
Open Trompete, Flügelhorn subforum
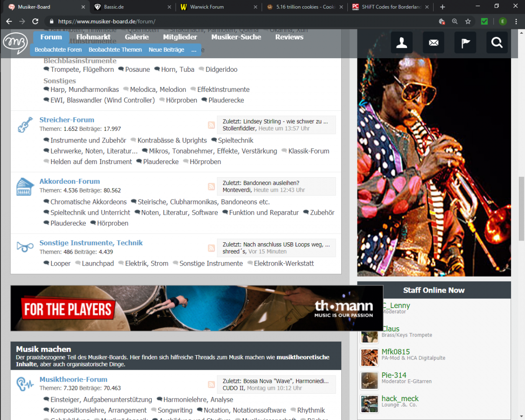82,70
